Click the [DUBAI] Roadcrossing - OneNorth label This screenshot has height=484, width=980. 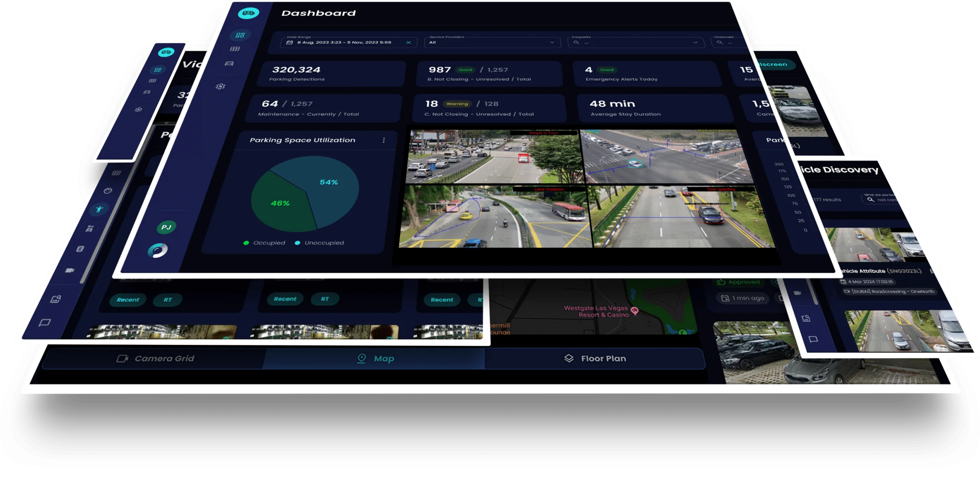pos(890,292)
